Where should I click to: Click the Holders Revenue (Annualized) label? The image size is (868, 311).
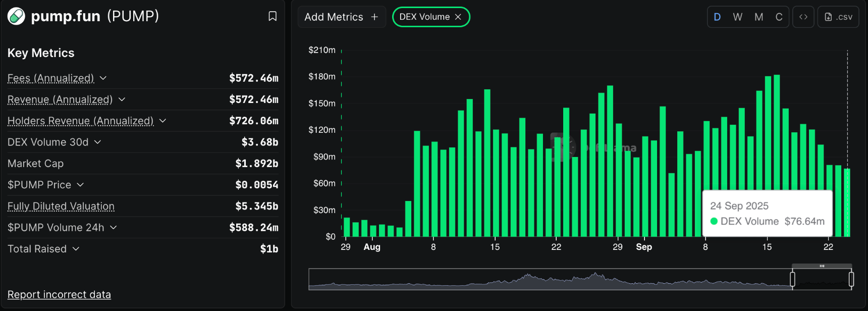pyautogui.click(x=81, y=121)
